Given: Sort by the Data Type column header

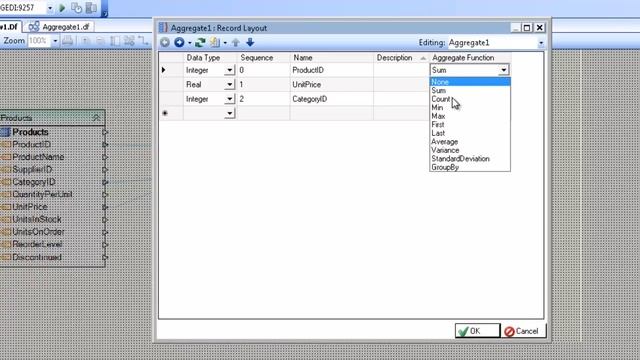Looking at the screenshot, I should coord(210,58).
